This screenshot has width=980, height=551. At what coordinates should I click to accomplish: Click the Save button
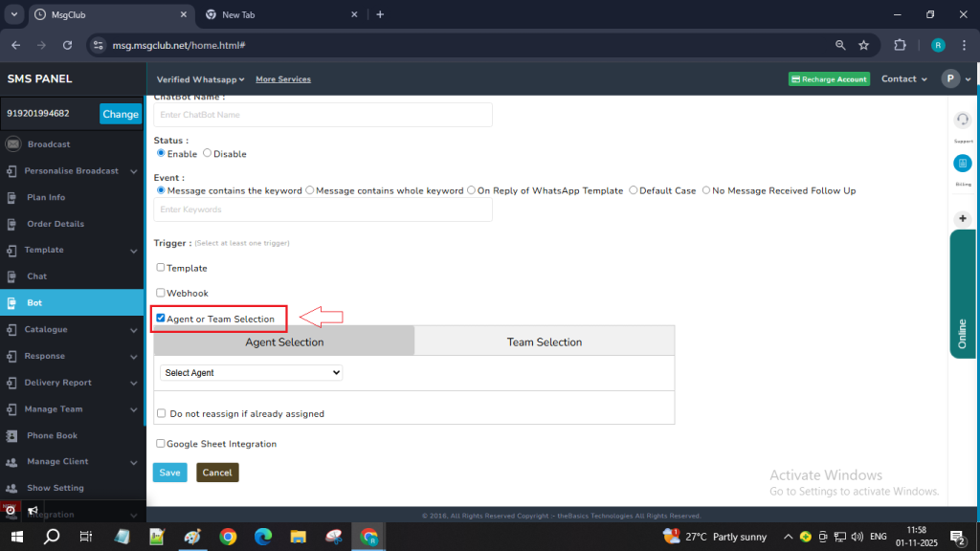(169, 473)
